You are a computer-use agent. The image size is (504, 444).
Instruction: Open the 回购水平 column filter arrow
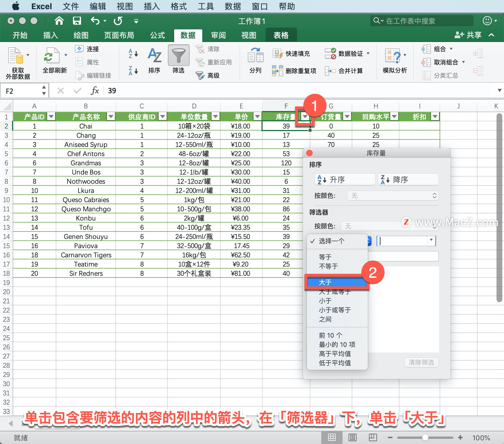tap(394, 116)
